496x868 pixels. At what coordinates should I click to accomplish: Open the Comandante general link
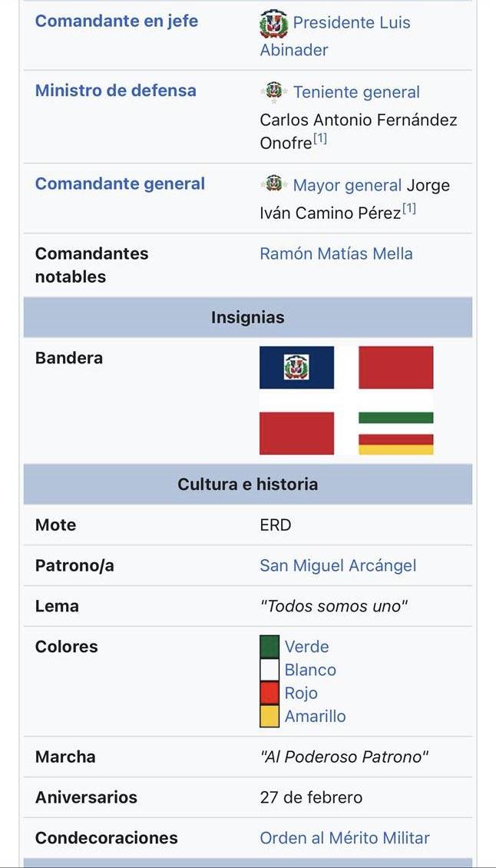coord(120,184)
